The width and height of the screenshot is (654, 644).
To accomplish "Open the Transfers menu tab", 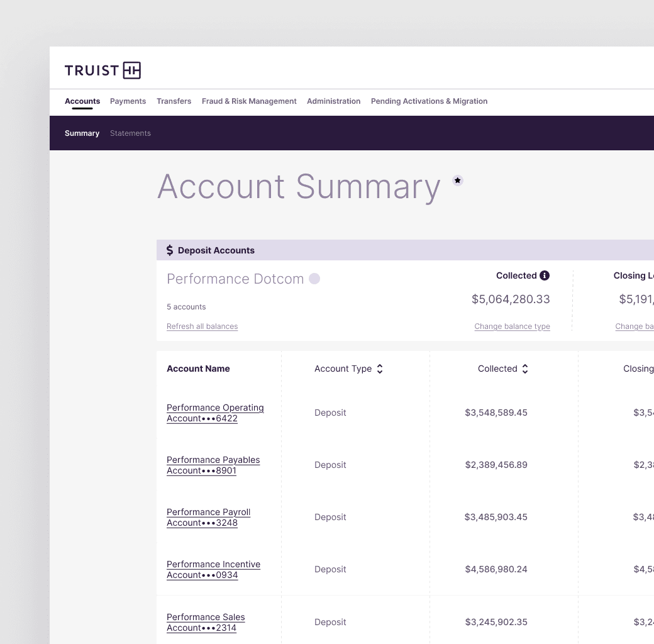I will 174,101.
